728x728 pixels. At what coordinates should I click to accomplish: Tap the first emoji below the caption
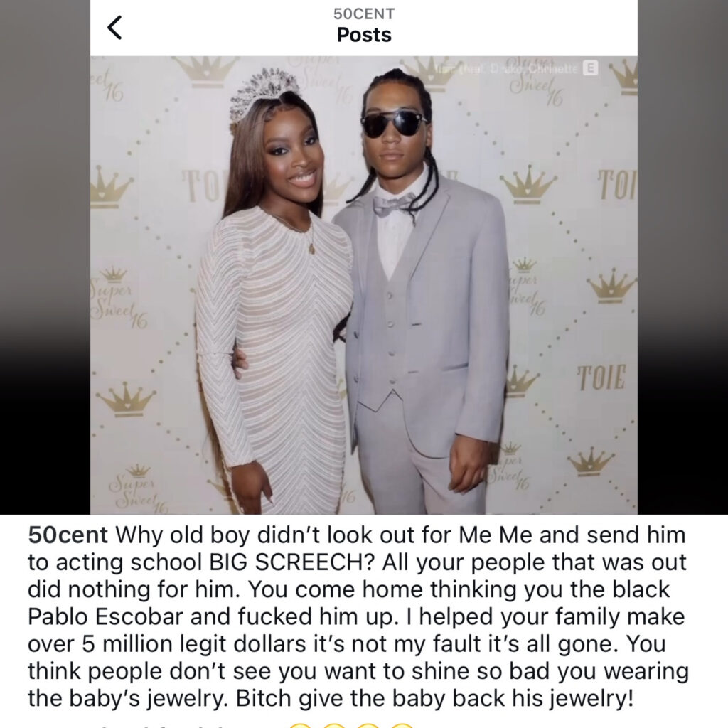[301, 725]
